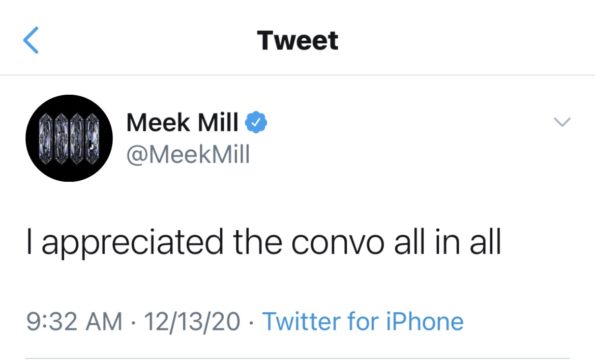Click the word 'appreciated' in the tweet

coord(132,243)
